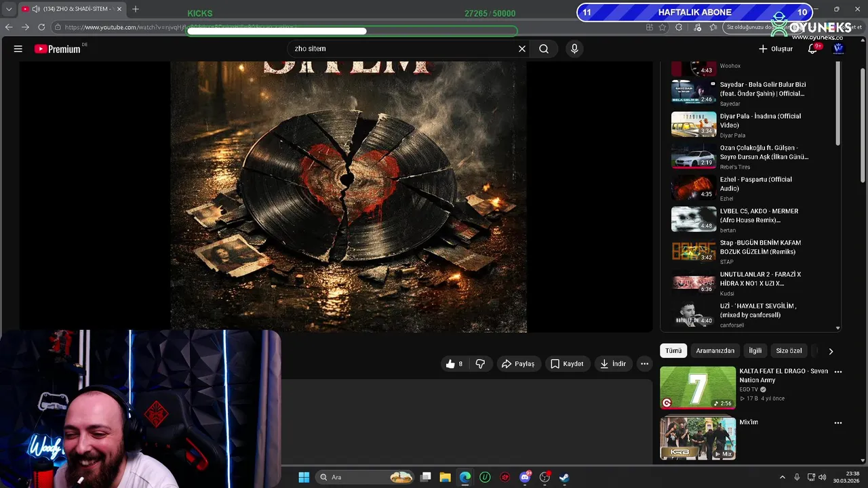Select the Aramanızdan filter chip
The height and width of the screenshot is (488, 868).
[x=715, y=351]
